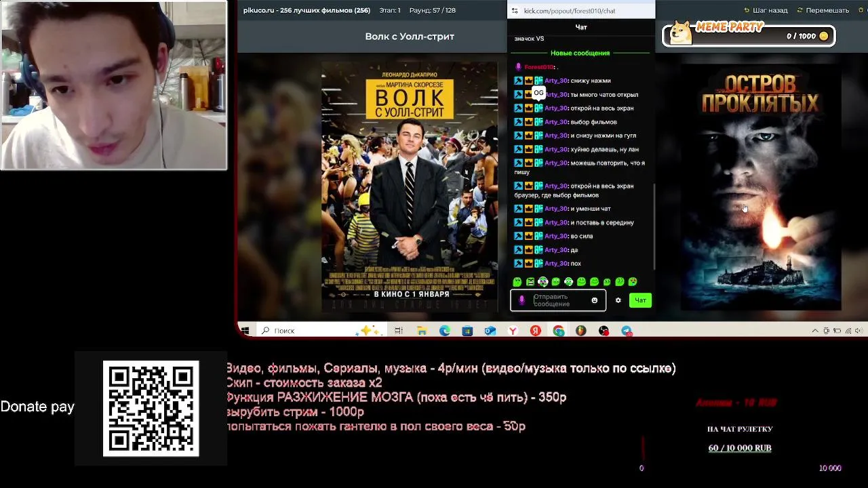This screenshot has height=488, width=868.
Task: Click the red Yandex icon in taskbar
Action: [x=536, y=331]
